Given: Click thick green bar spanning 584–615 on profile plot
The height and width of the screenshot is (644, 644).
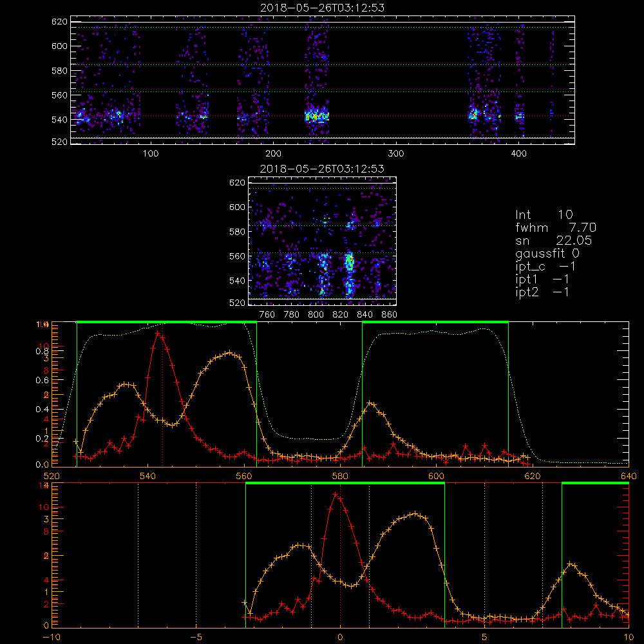Looking at the screenshot, I should coord(435,323).
